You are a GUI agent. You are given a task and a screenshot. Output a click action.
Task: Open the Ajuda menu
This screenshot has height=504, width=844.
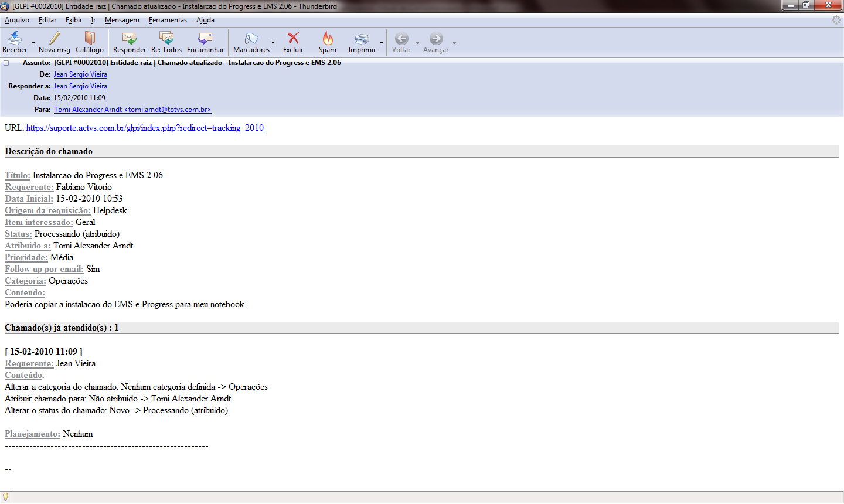[x=205, y=20]
